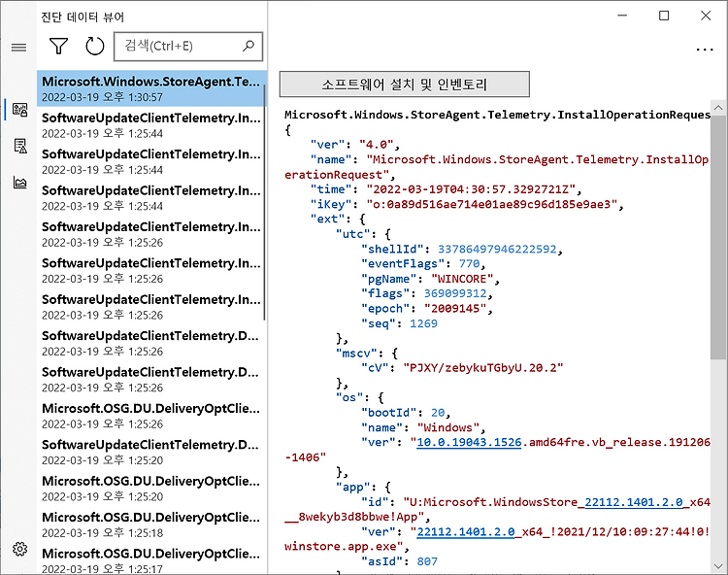Click the JSON pane vertical scrollbar thumb
This screenshot has width=728, height=575.
point(718,237)
